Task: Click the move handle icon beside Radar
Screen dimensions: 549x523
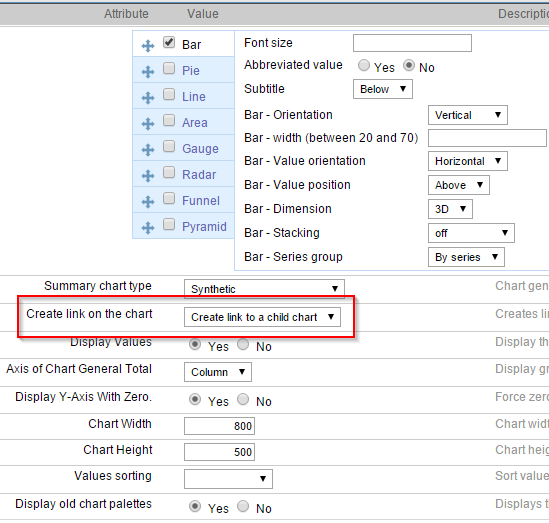Action: (148, 176)
